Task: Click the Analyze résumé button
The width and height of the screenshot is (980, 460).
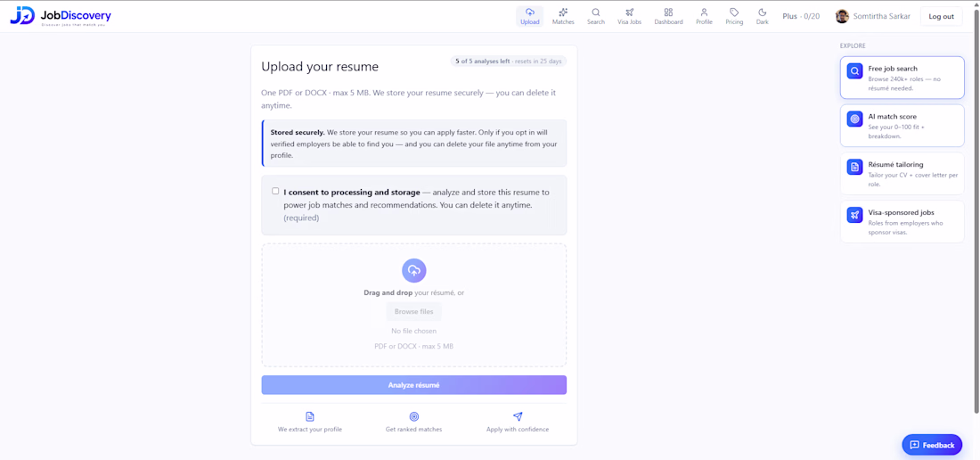Action: click(x=413, y=385)
